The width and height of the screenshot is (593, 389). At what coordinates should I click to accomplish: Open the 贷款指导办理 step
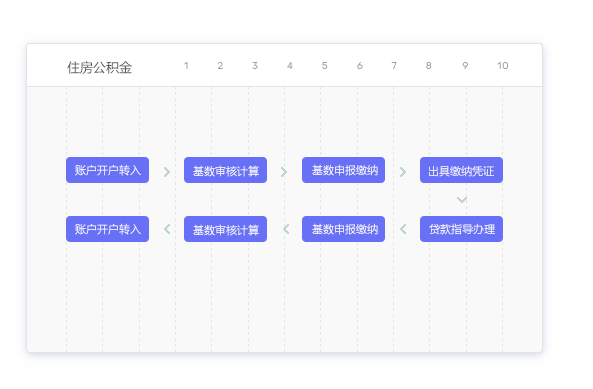[x=461, y=229]
